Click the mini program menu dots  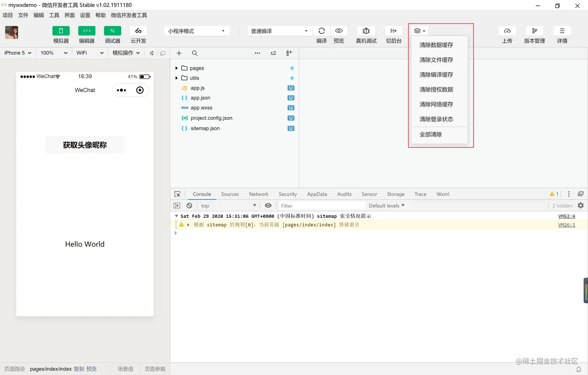click(121, 90)
